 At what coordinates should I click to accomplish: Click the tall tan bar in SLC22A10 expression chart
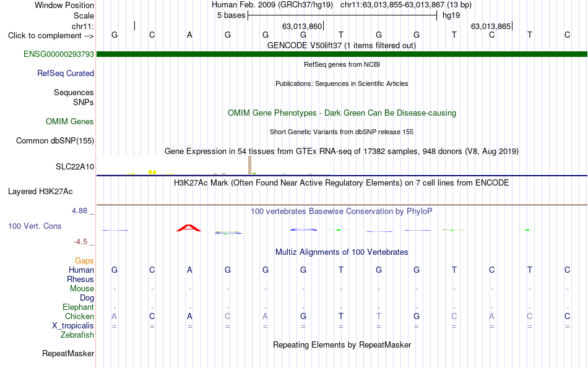[x=250, y=165]
